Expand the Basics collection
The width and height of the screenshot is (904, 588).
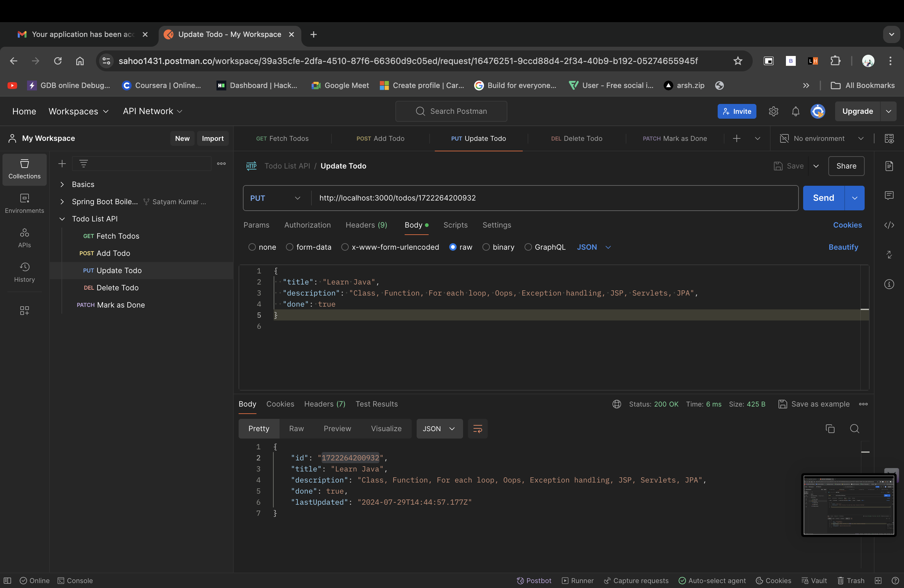62,184
